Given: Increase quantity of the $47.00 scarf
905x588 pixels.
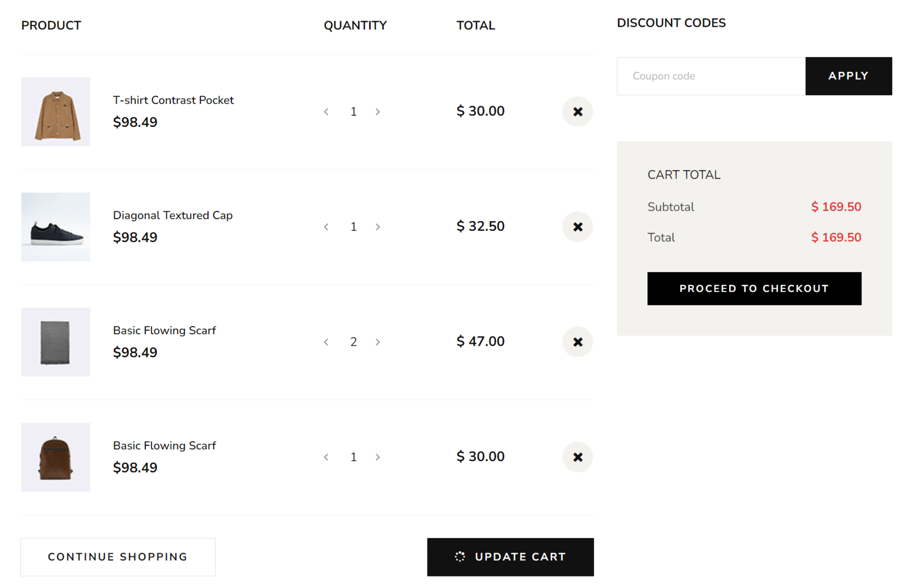Looking at the screenshot, I should click(377, 342).
